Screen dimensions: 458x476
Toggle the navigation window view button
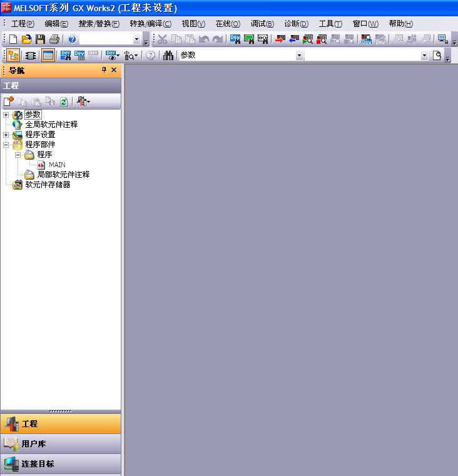point(13,55)
